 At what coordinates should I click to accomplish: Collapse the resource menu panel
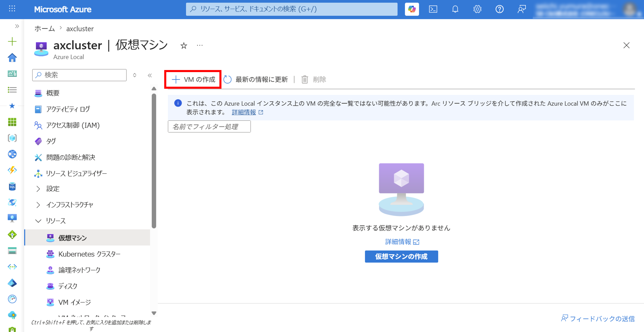[x=149, y=75]
